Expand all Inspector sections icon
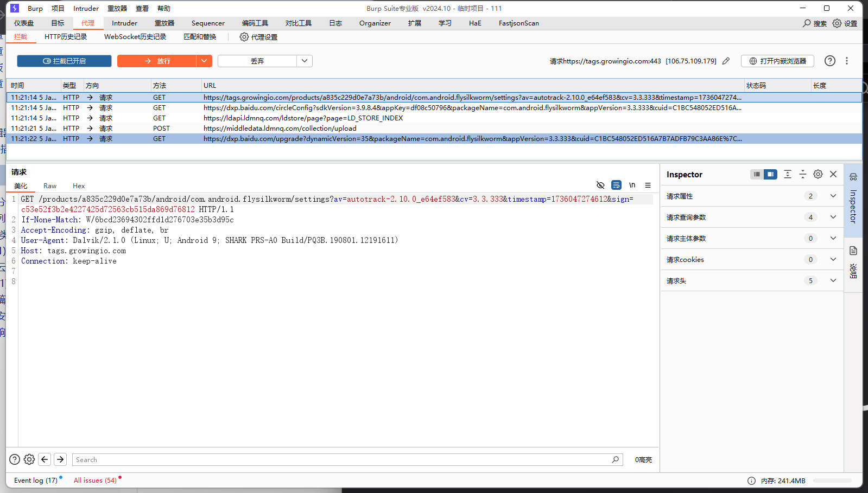Image resolution: width=868 pixels, height=493 pixels. click(788, 174)
